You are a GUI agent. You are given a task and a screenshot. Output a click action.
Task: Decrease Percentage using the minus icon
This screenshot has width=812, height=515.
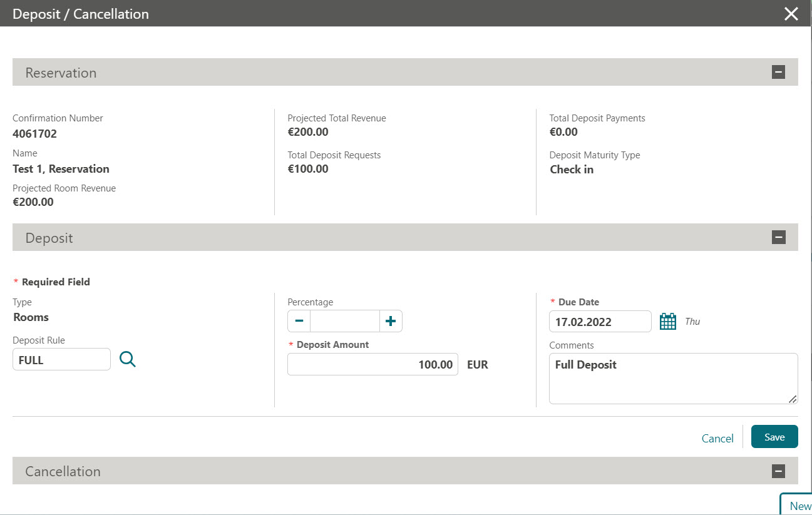pos(299,320)
